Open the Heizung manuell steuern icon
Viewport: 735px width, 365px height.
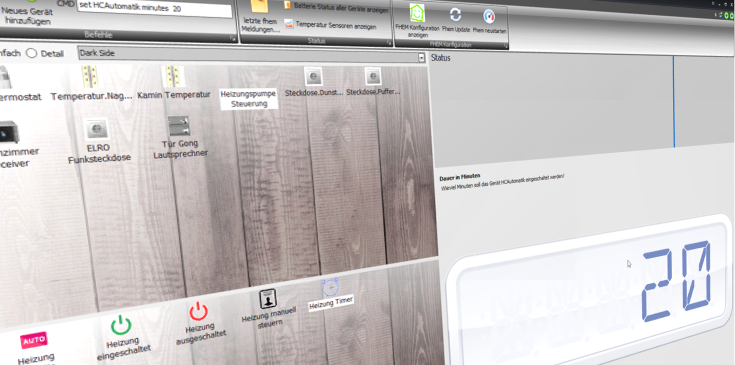268,299
